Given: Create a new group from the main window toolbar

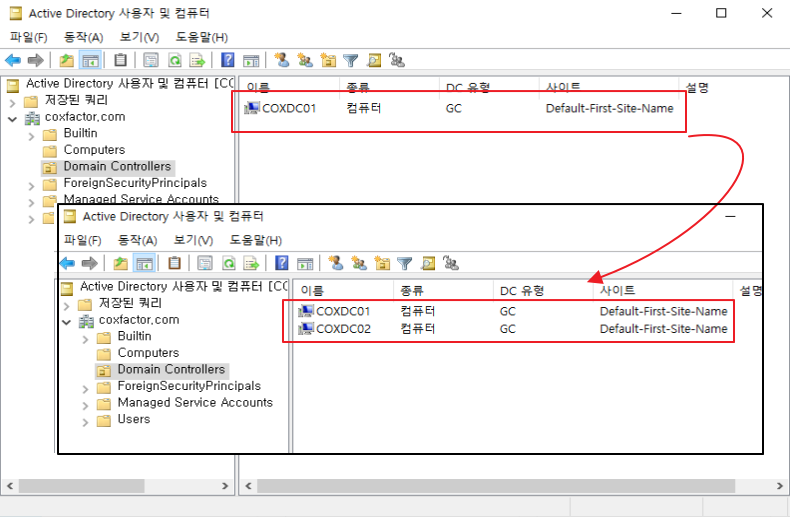Looking at the screenshot, I should 305,60.
